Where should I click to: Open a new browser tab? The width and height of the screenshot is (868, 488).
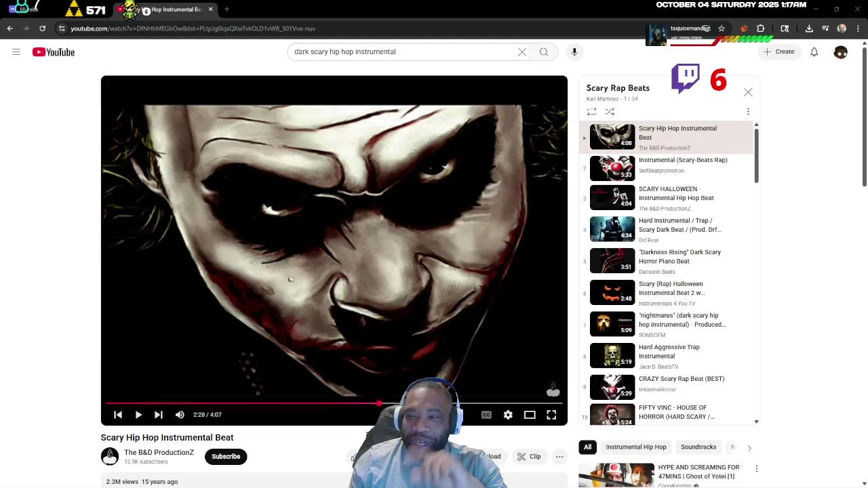click(226, 9)
